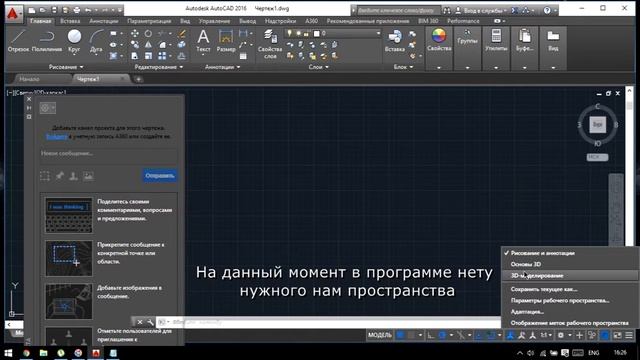The width and height of the screenshot is (640, 360).
Task: Click the Print icon in quick access toolbar
Action: (x=76, y=9)
